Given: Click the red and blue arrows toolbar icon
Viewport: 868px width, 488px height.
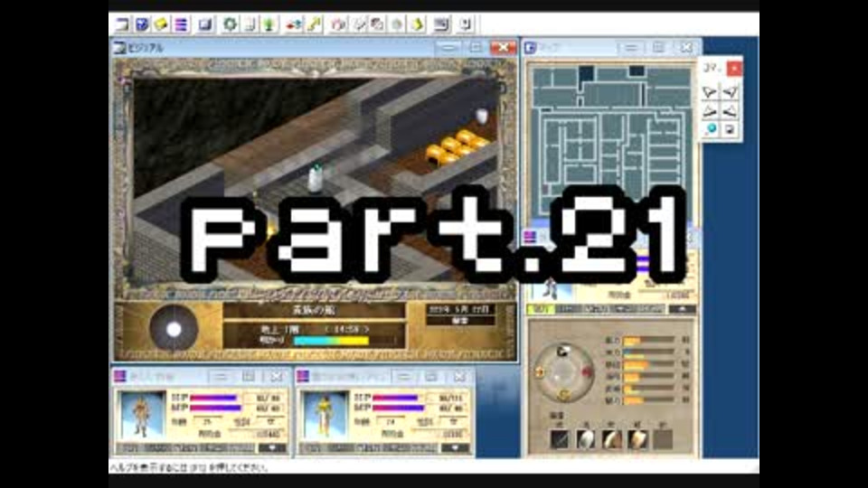Looking at the screenshot, I should [x=293, y=24].
